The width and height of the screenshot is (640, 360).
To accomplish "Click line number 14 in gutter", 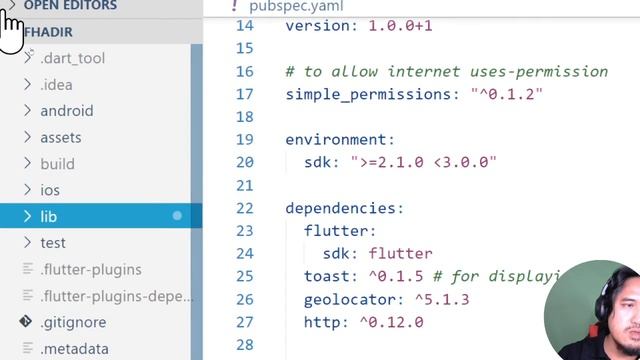I will (x=245, y=26).
